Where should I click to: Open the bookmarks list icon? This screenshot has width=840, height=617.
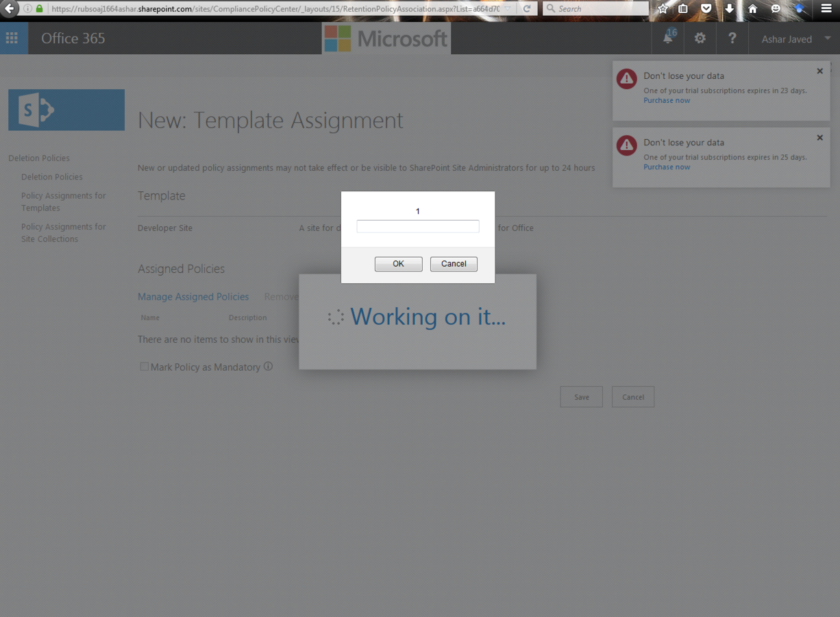pyautogui.click(x=683, y=9)
